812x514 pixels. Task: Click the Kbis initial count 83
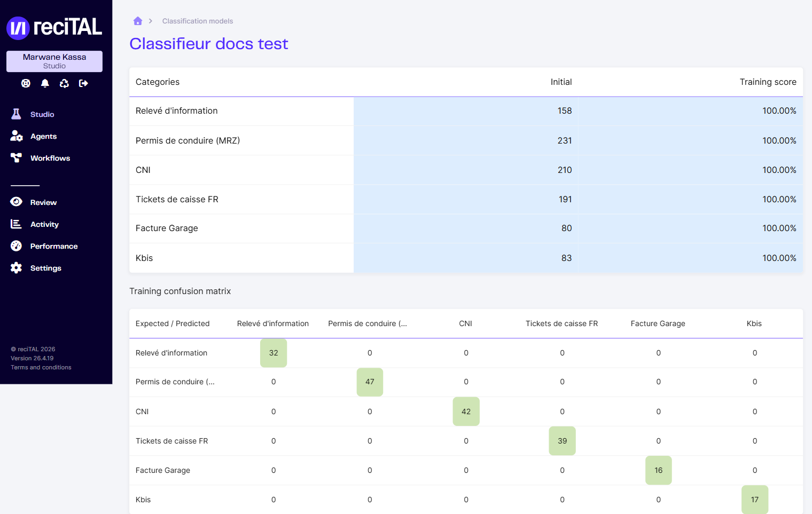click(x=566, y=258)
